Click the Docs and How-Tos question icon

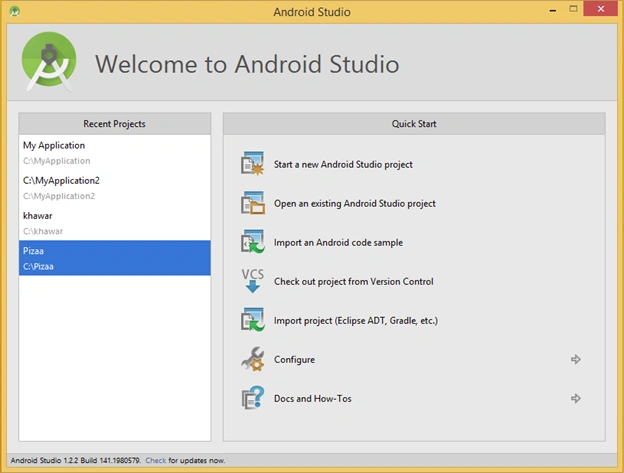coord(252,398)
